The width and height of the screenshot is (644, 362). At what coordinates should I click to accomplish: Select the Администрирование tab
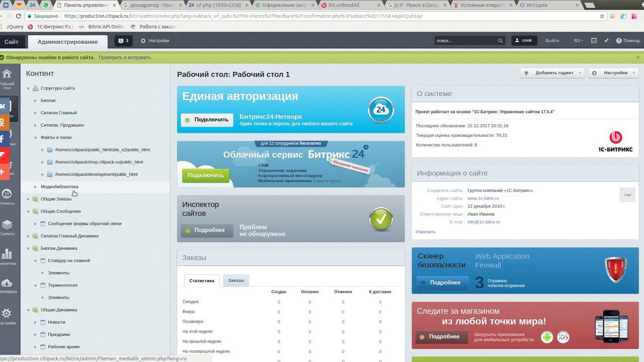point(67,42)
